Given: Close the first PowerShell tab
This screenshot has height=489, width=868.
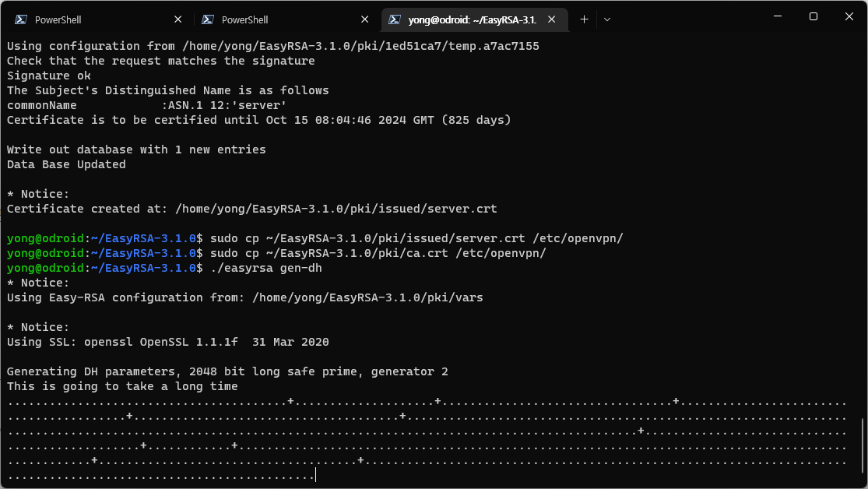Looking at the screenshot, I should (x=177, y=19).
